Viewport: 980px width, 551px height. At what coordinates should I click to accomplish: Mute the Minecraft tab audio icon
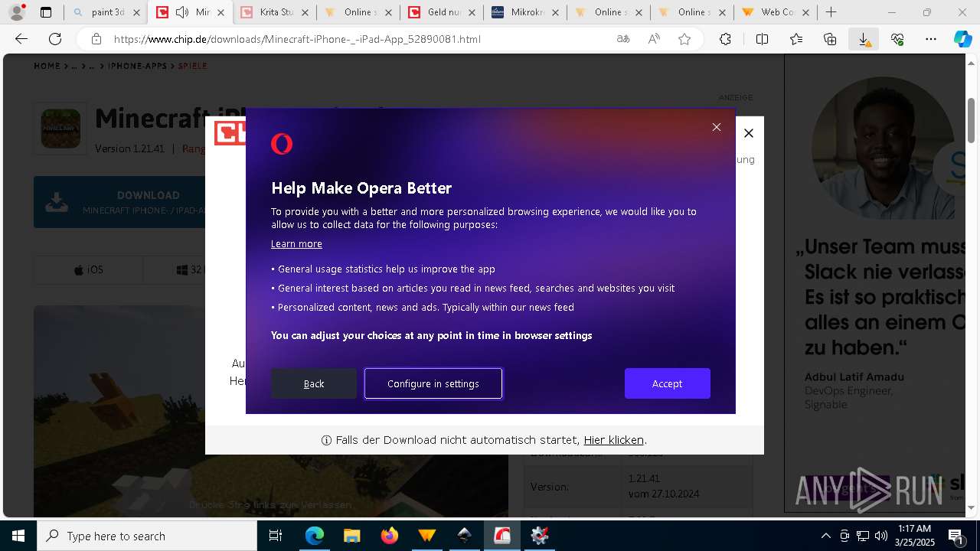pyautogui.click(x=182, y=12)
